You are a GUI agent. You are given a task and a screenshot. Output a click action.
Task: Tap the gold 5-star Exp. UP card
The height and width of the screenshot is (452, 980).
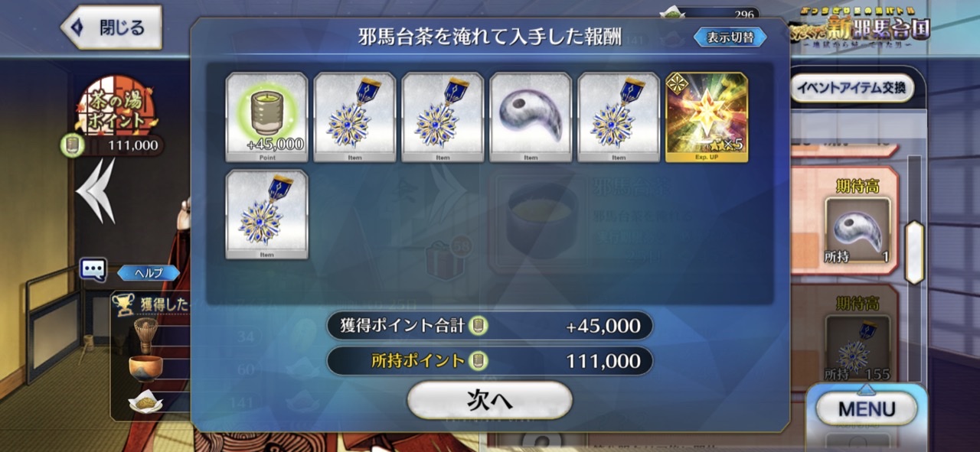tap(707, 117)
